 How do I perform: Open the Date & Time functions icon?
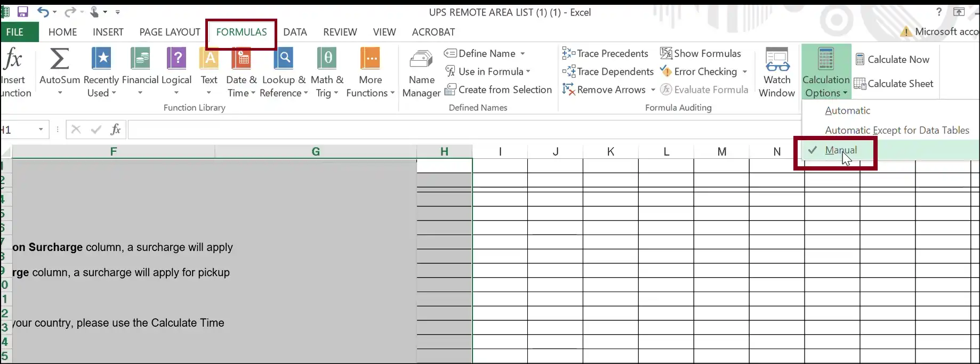pos(242,59)
